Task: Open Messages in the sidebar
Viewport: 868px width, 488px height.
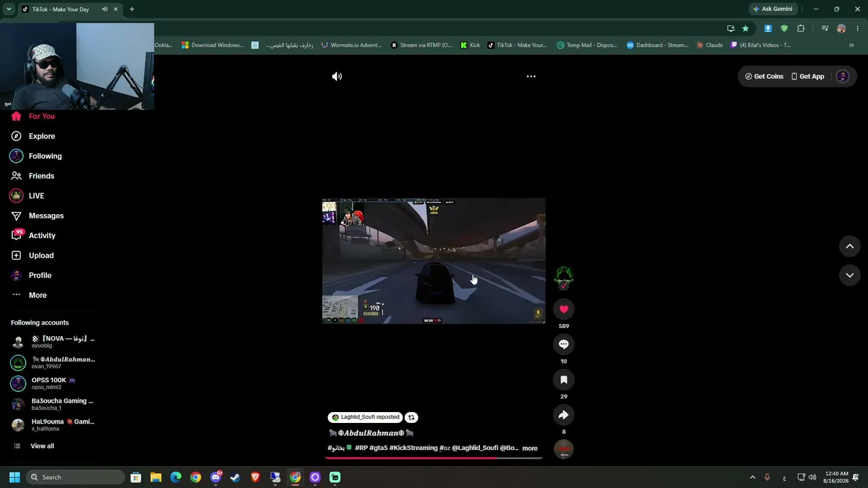Action: pyautogui.click(x=45, y=216)
